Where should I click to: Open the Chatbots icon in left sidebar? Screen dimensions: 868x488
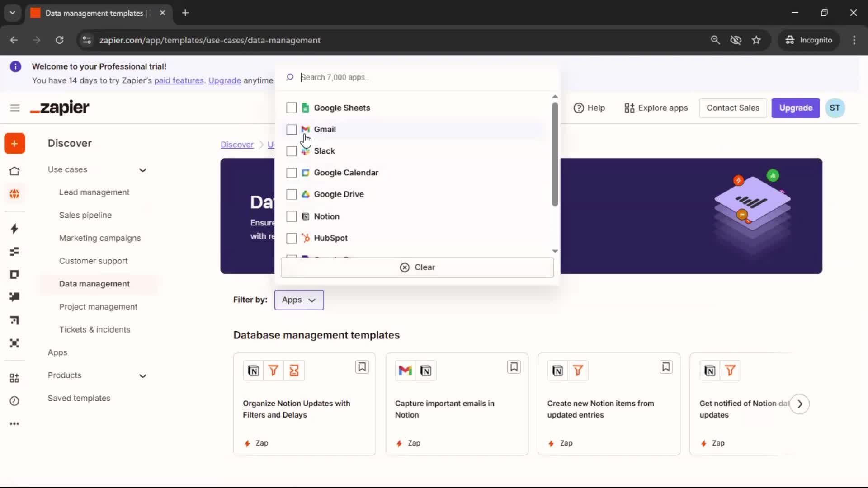14,297
